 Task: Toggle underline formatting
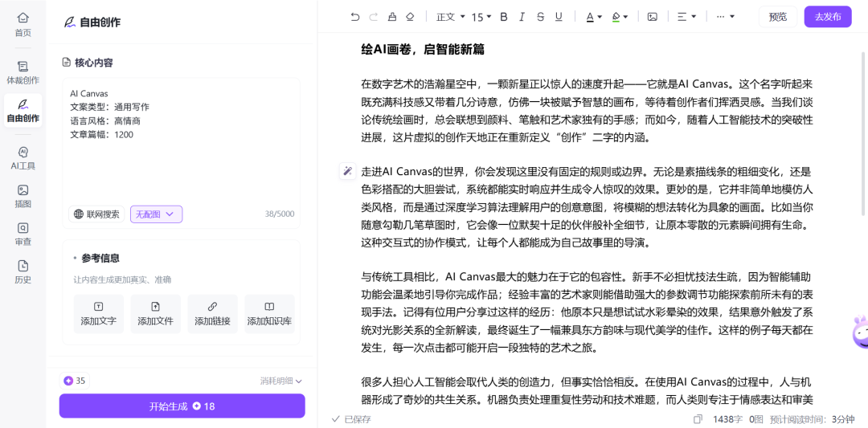(559, 17)
